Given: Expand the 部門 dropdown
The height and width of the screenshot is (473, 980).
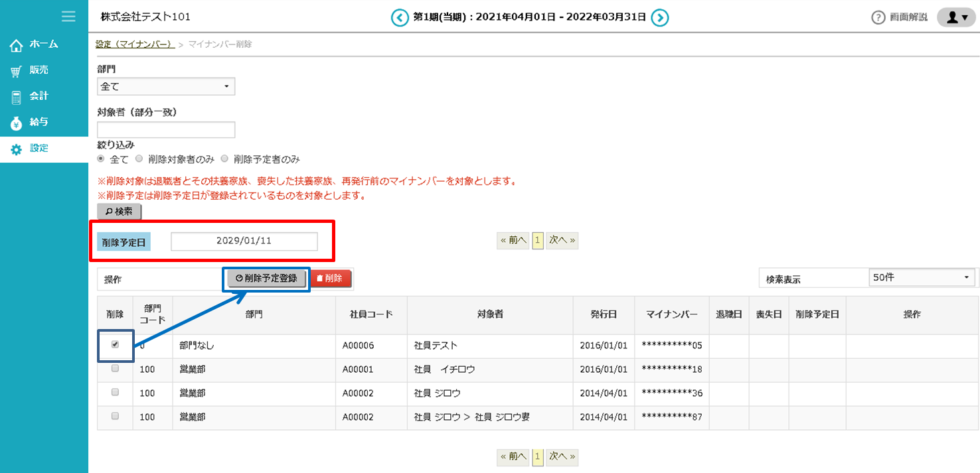Looking at the screenshot, I should point(166,86).
